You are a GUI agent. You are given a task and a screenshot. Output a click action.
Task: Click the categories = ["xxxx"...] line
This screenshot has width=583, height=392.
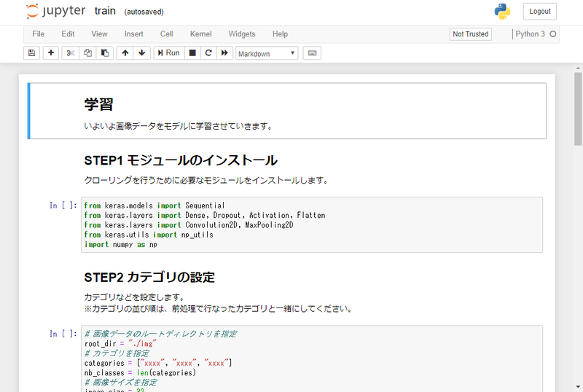tap(158, 363)
